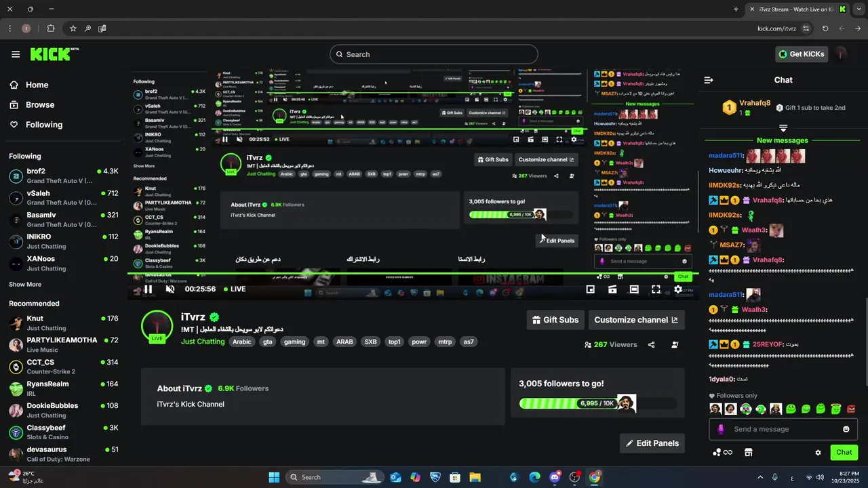Click the page scrollbar beside the stream
This screenshot has height=488, width=868.
pyautogui.click(x=698, y=203)
